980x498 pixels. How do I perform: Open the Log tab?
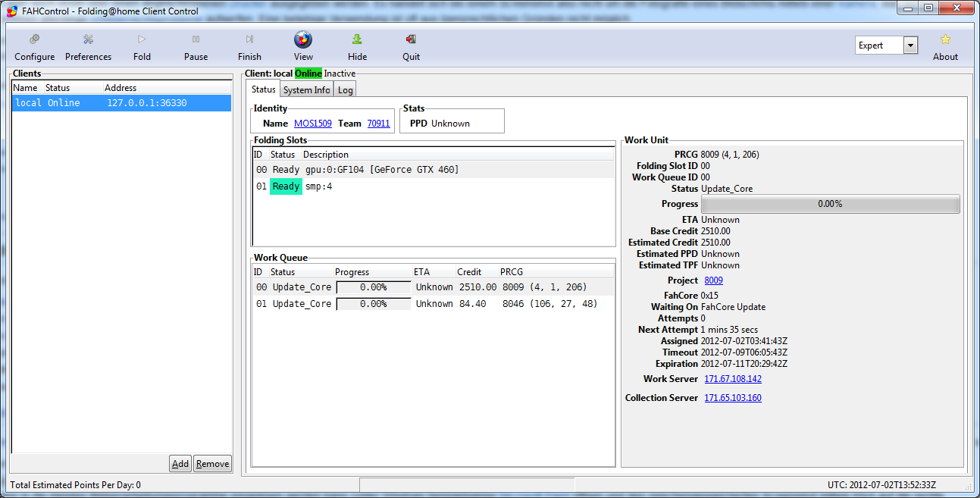[345, 89]
